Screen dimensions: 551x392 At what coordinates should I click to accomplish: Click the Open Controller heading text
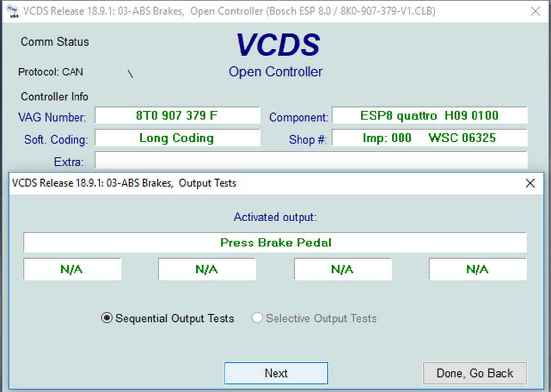click(275, 72)
